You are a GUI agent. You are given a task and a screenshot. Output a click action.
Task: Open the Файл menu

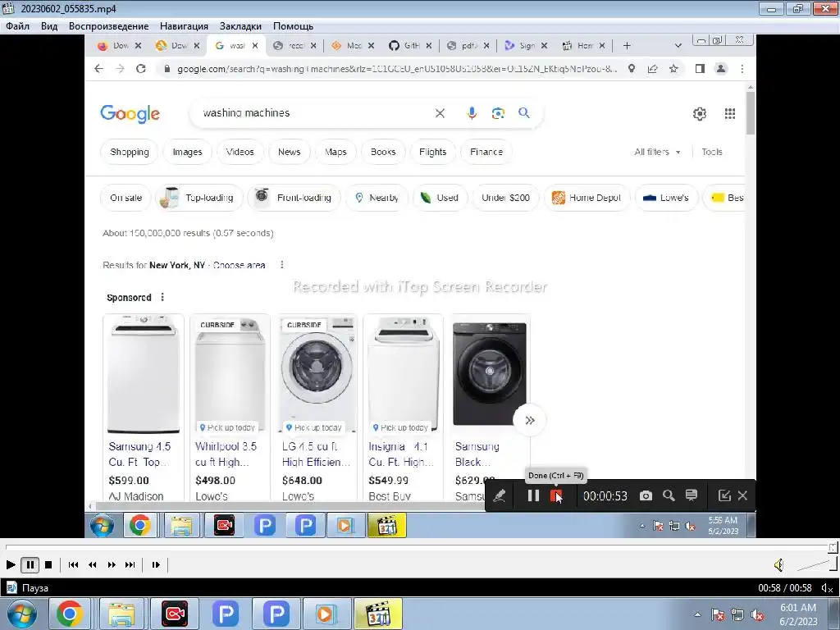(18, 25)
